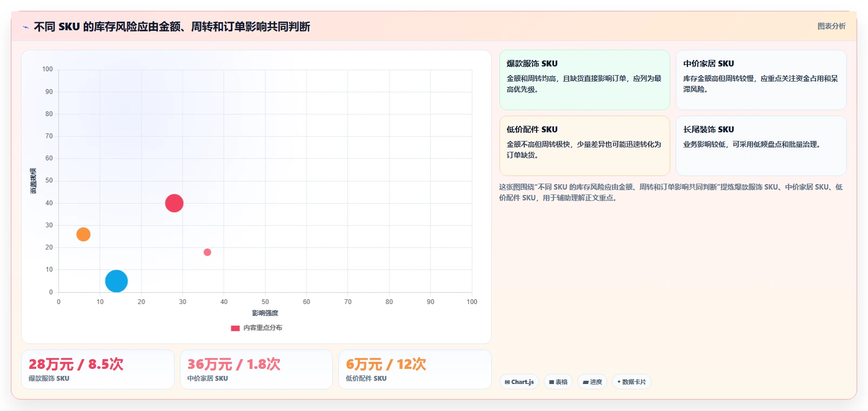Select the 36万元 / 1.8次 stat card
The height and width of the screenshot is (411, 868).
256,369
